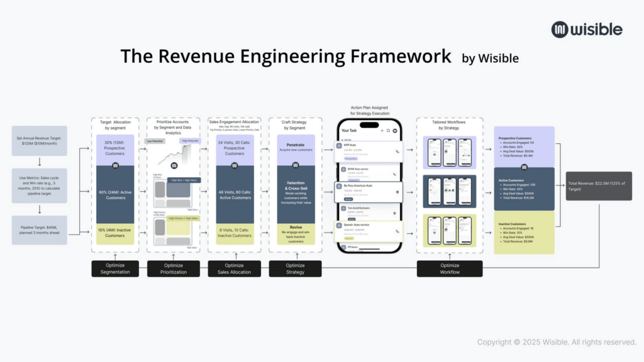Click the Optimize Workflow button
Screen dimensions: 644x362
click(450, 269)
